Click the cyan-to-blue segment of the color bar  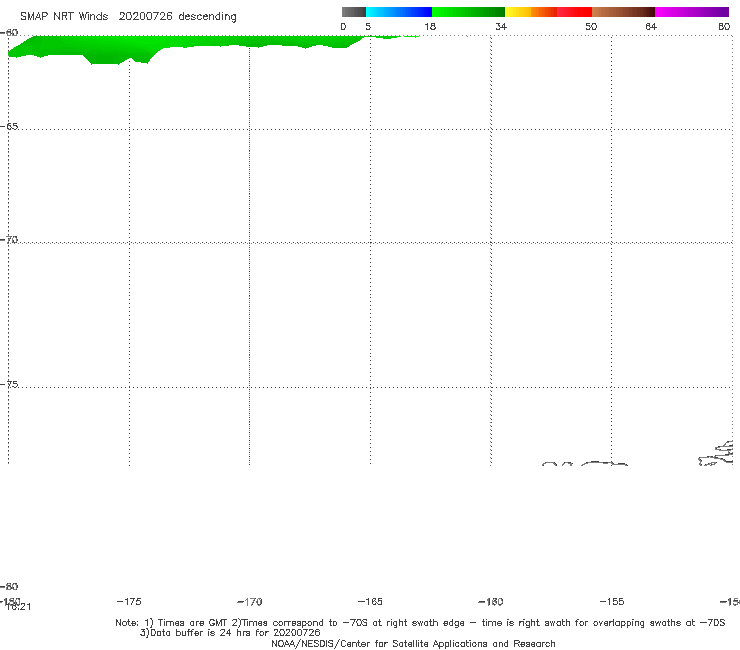pos(399,12)
